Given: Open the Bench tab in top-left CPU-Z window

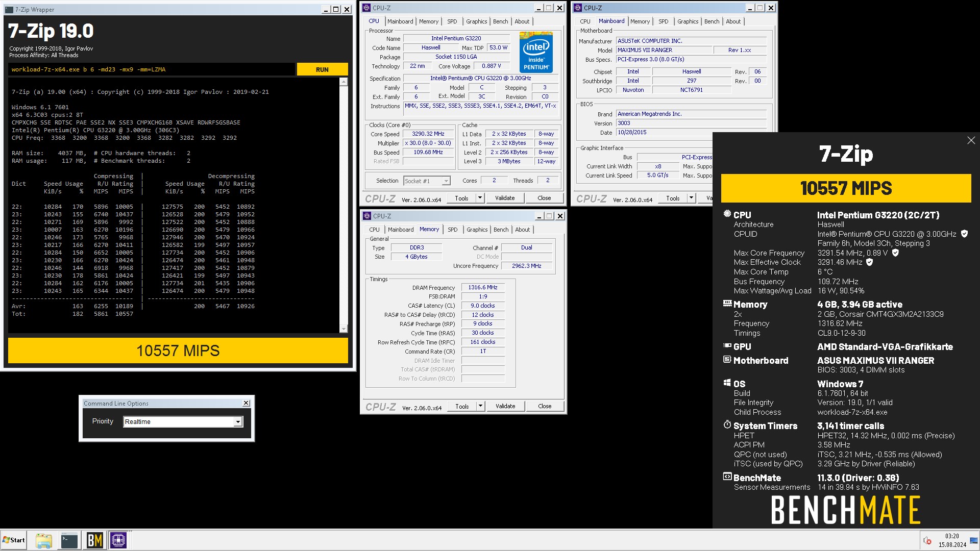Looking at the screenshot, I should point(500,21).
